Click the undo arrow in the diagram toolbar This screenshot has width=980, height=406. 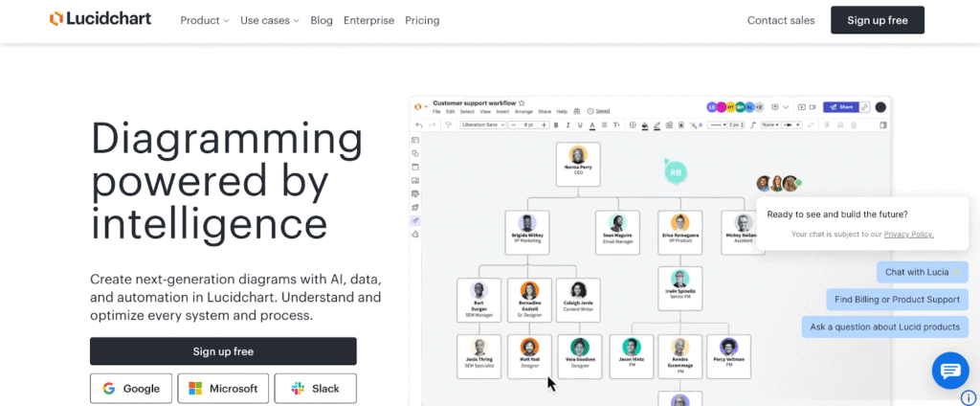tap(419, 125)
